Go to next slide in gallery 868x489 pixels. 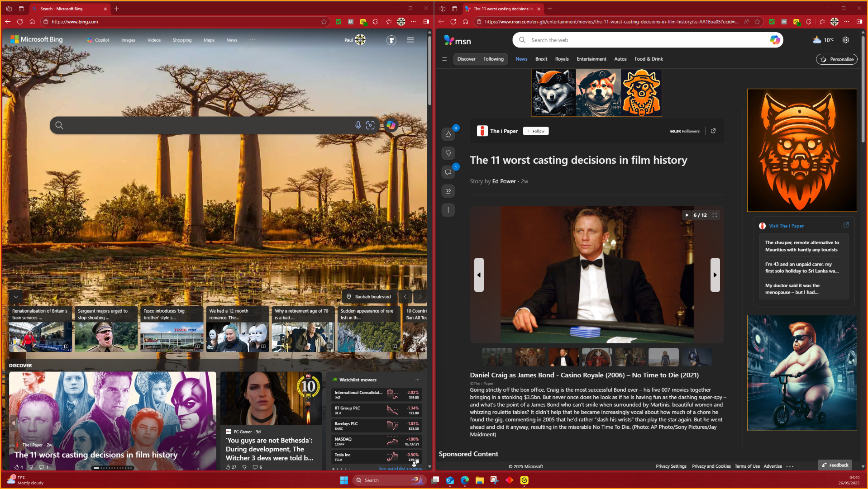point(715,275)
